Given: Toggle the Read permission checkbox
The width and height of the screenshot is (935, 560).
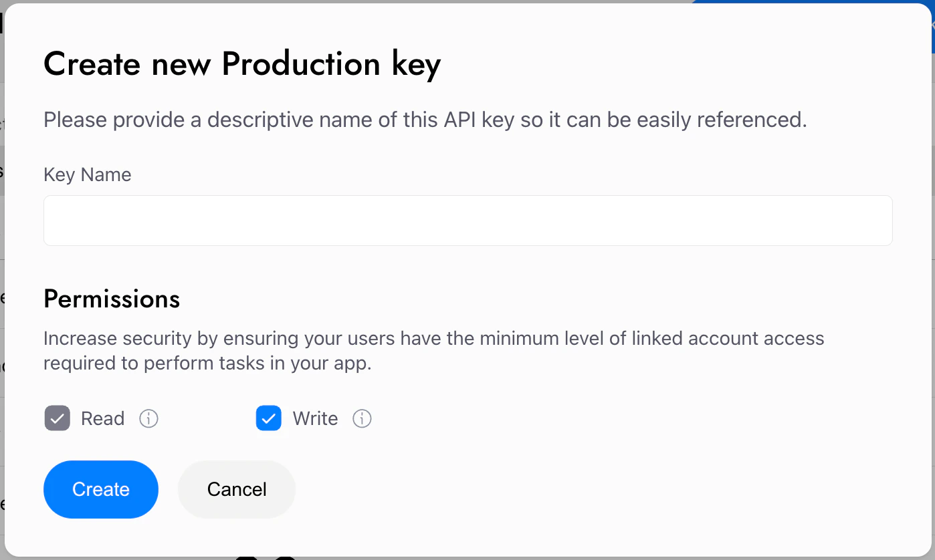Looking at the screenshot, I should [58, 419].
